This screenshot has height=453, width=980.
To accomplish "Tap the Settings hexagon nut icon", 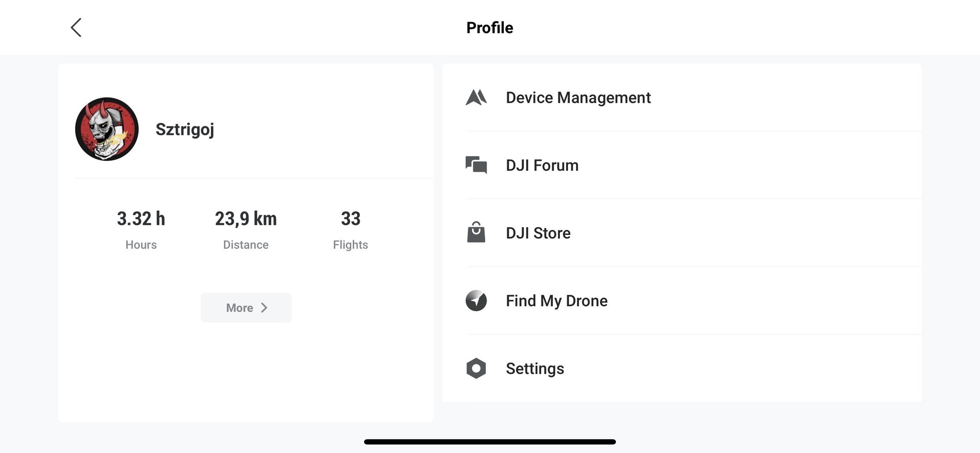I will [x=476, y=368].
